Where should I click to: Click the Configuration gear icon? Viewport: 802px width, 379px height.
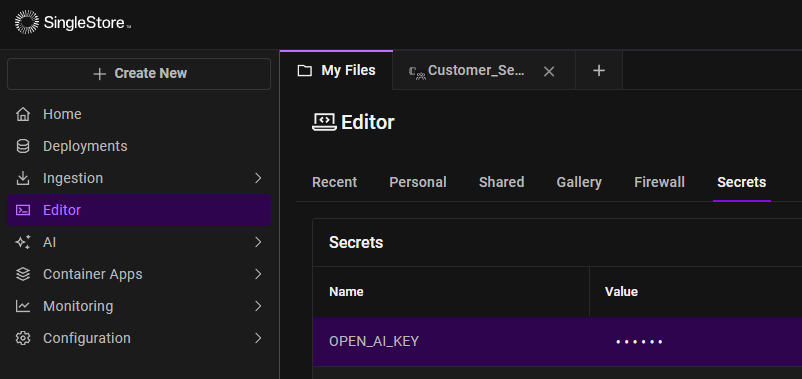click(x=23, y=338)
